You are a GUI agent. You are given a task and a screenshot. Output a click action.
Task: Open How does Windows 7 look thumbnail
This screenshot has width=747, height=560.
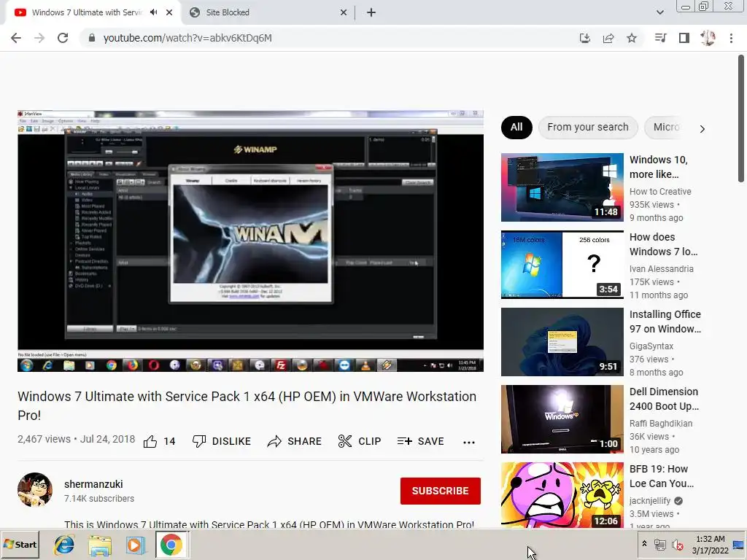[562, 264]
